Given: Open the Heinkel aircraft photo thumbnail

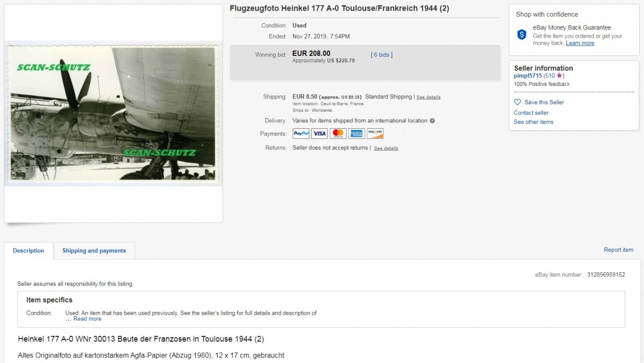Looking at the screenshot, I should click(113, 113).
